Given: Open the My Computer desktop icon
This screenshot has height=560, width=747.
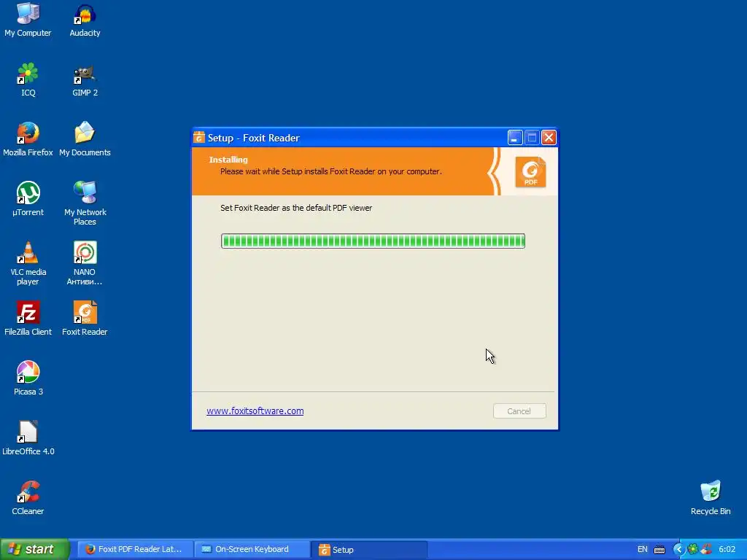Looking at the screenshot, I should point(28,20).
